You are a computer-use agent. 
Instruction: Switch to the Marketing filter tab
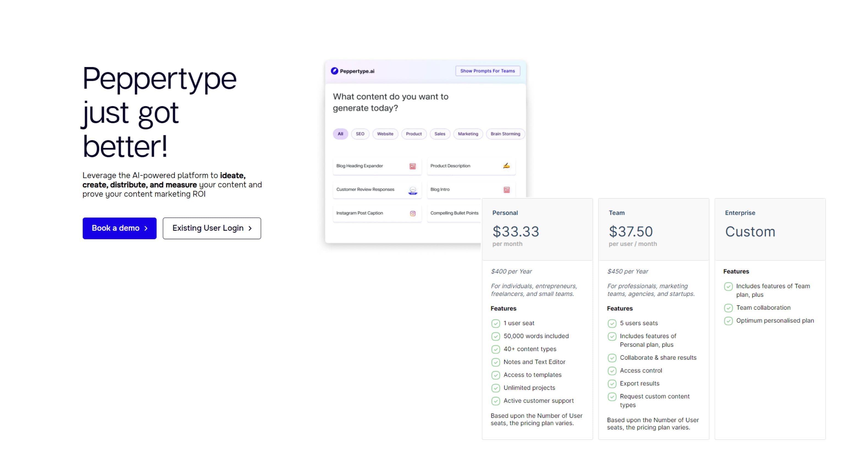coord(468,134)
